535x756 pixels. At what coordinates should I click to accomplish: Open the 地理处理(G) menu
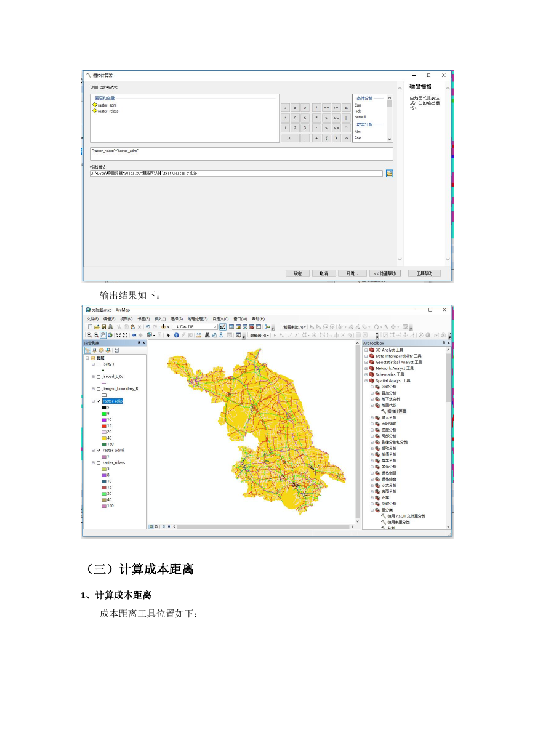click(x=198, y=319)
